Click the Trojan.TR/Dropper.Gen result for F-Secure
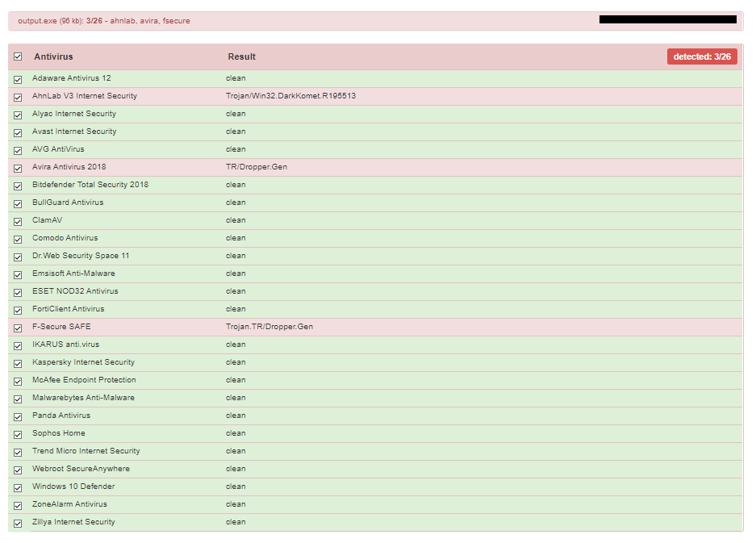 tap(269, 327)
